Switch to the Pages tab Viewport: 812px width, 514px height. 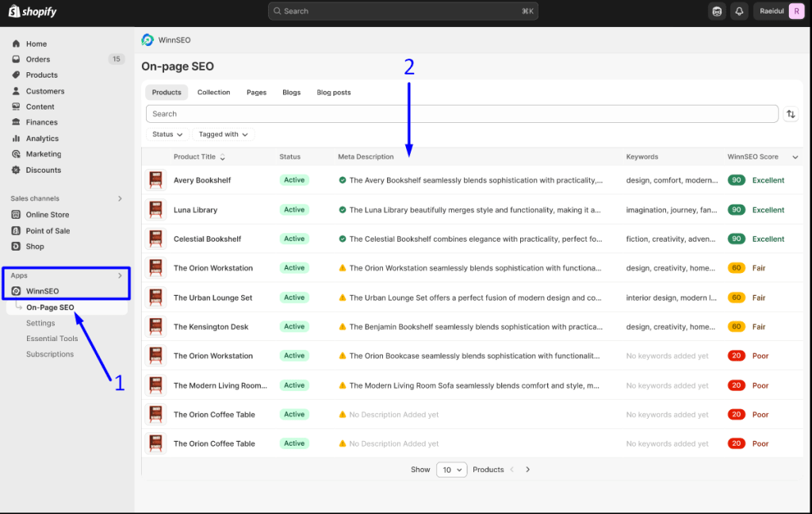point(256,92)
